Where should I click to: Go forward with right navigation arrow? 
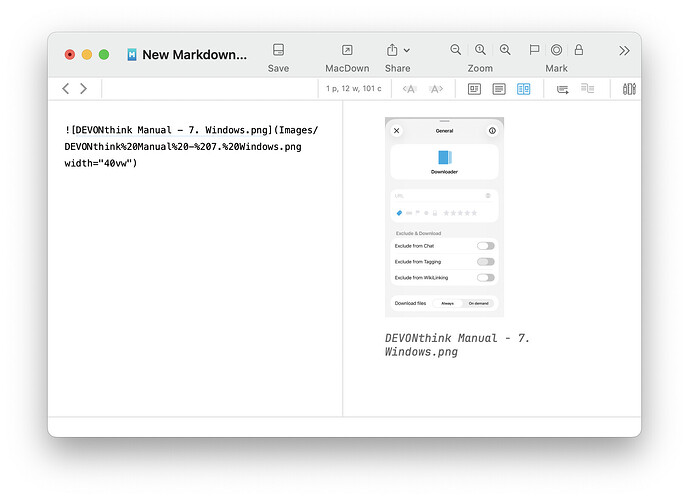(x=83, y=89)
